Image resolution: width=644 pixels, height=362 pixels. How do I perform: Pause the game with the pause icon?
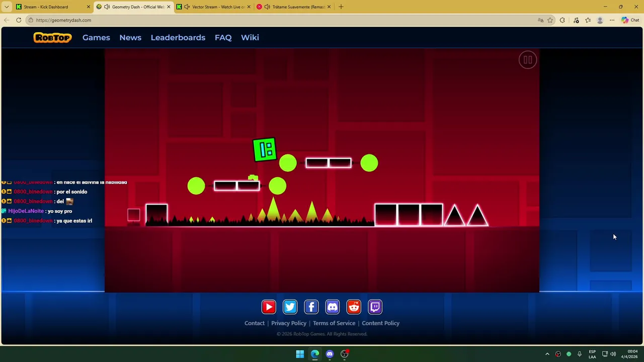tap(528, 60)
